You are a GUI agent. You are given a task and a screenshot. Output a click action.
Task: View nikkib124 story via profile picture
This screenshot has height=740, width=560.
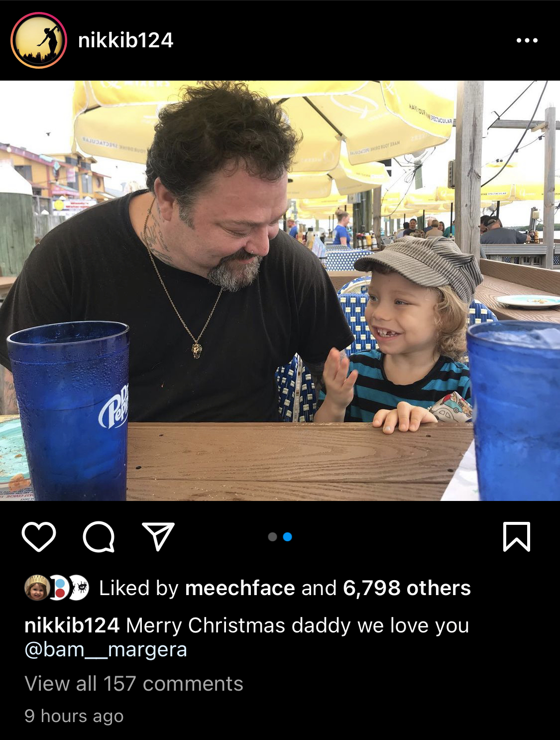click(39, 40)
